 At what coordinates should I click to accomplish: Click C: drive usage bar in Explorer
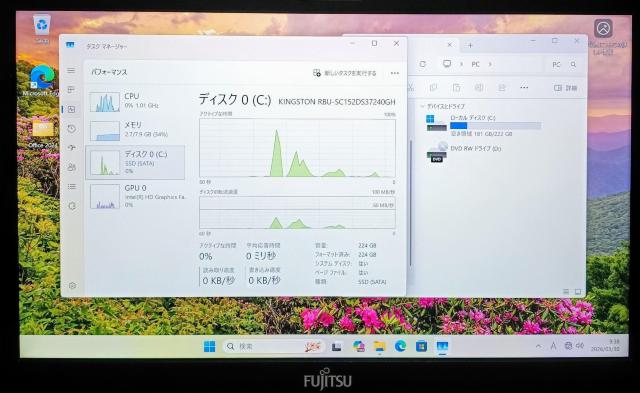pyautogui.click(x=496, y=126)
